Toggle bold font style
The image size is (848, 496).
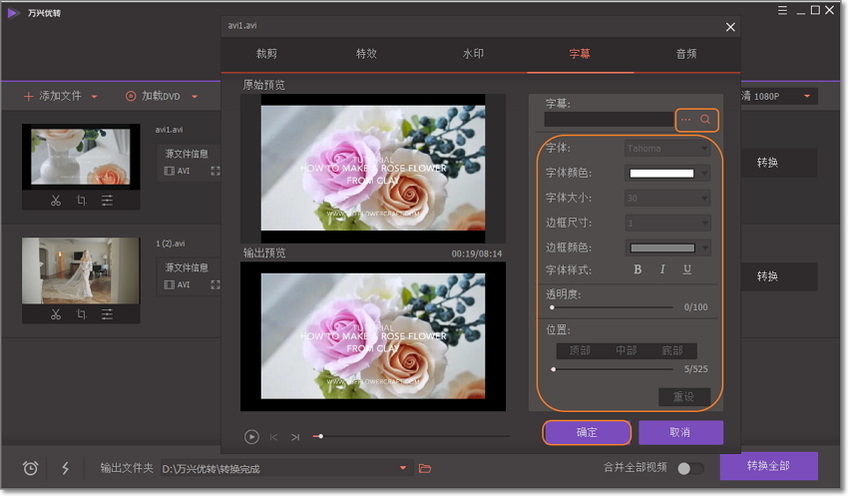638,269
